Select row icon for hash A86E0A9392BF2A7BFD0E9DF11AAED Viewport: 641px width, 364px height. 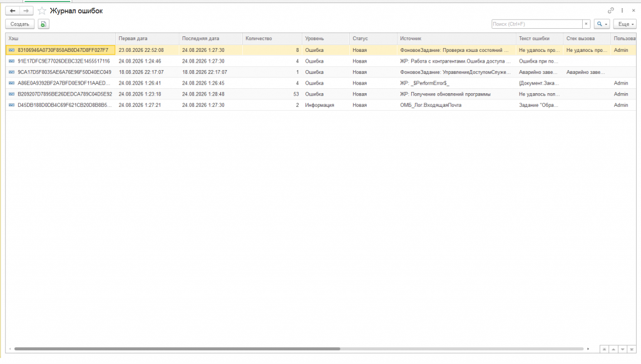click(x=11, y=83)
